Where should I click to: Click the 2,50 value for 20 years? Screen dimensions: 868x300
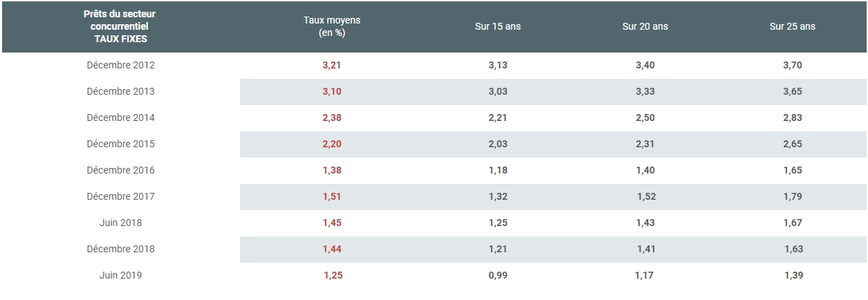[645, 118]
